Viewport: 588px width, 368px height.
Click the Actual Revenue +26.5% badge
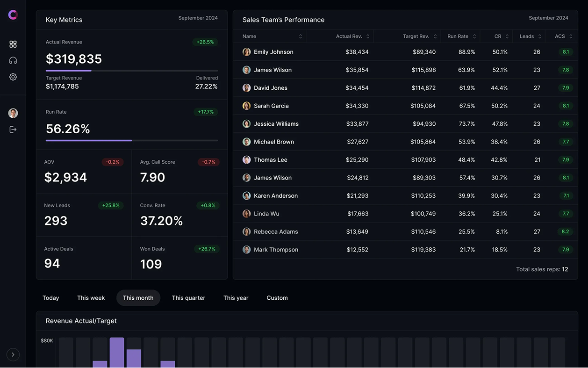pos(205,42)
